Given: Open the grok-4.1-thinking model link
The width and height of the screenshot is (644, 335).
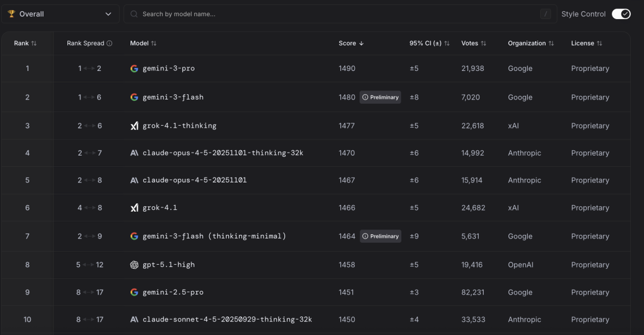Looking at the screenshot, I should pyautogui.click(x=179, y=126).
